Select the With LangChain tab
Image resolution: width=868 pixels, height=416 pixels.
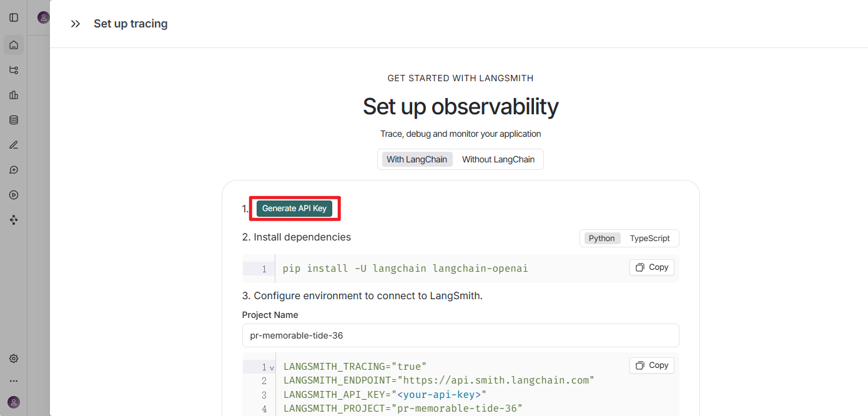click(x=417, y=159)
